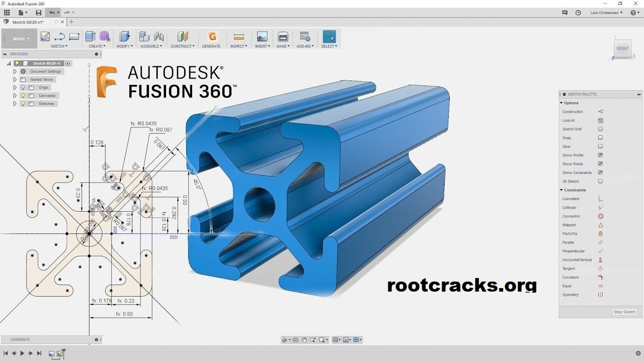
Task: Click the Construction line icon in palette
Action: pos(600,112)
